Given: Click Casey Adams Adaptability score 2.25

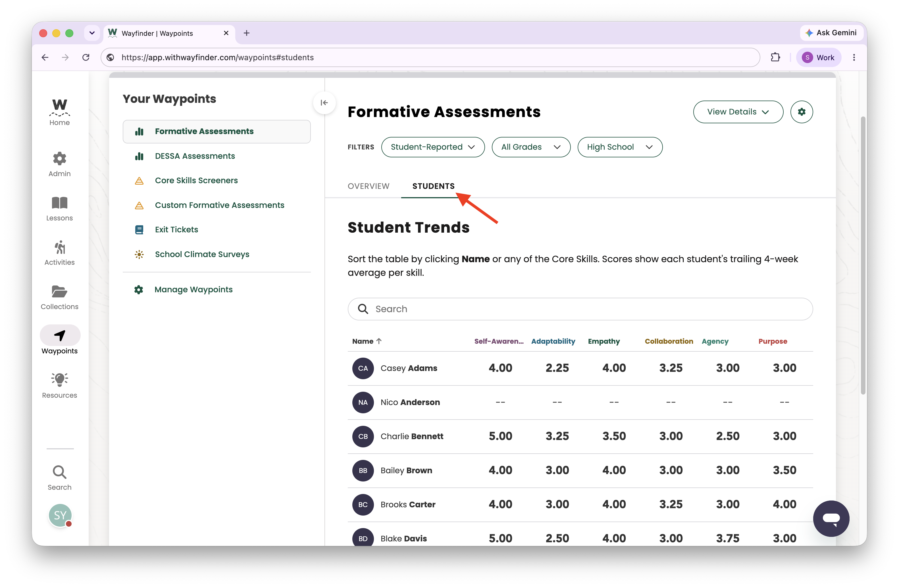Looking at the screenshot, I should pos(557,368).
